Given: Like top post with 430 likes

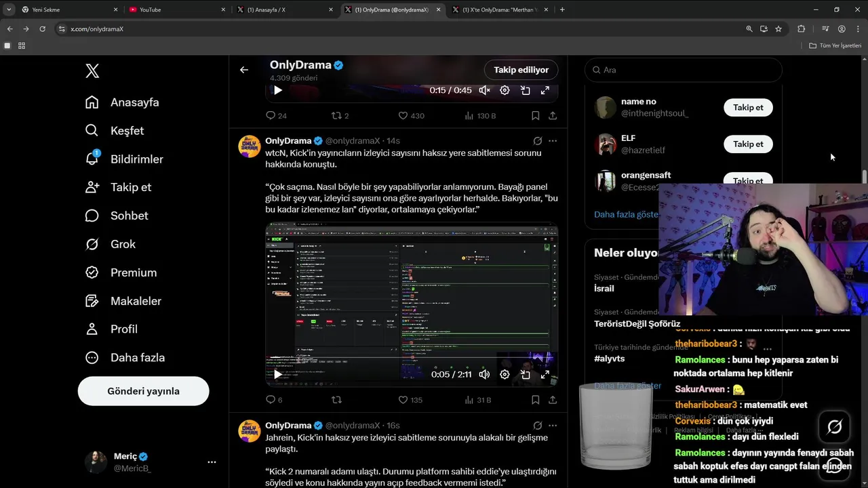Looking at the screenshot, I should pos(411,116).
